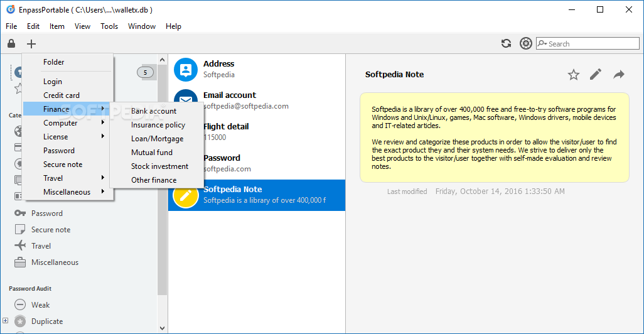Open settings gear icon in toolbar
Screen dimensions: 644x334
(526, 43)
